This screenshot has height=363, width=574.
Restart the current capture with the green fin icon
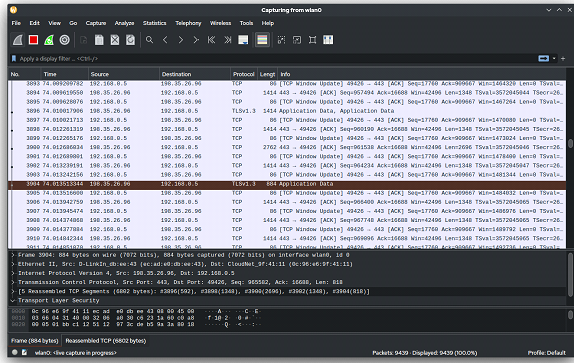[49, 40]
